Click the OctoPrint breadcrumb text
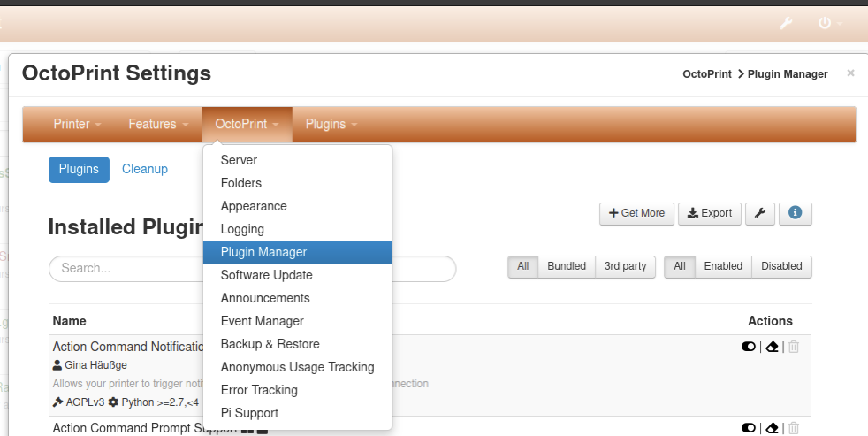 707,74
